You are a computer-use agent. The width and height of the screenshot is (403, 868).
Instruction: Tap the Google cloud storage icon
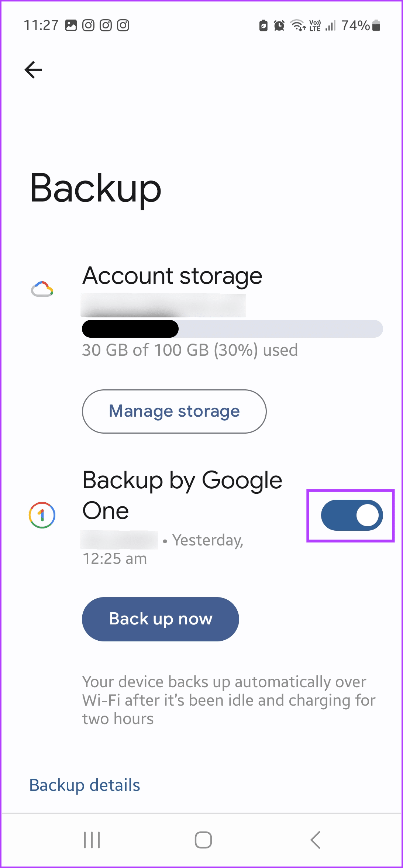point(42,289)
